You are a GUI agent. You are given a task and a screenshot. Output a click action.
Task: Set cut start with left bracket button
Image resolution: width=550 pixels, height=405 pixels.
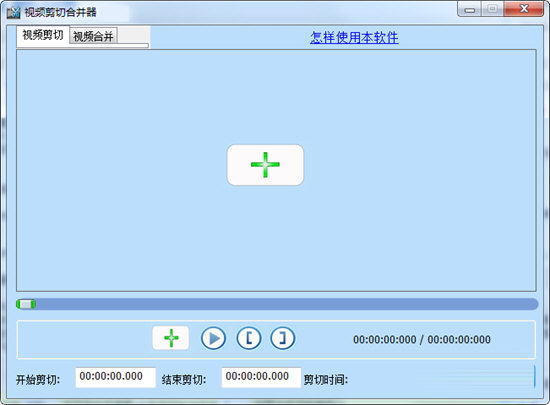point(249,338)
